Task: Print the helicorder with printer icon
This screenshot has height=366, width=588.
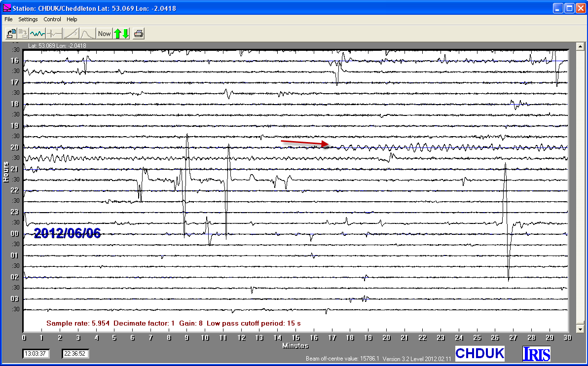Action: pyautogui.click(x=139, y=34)
